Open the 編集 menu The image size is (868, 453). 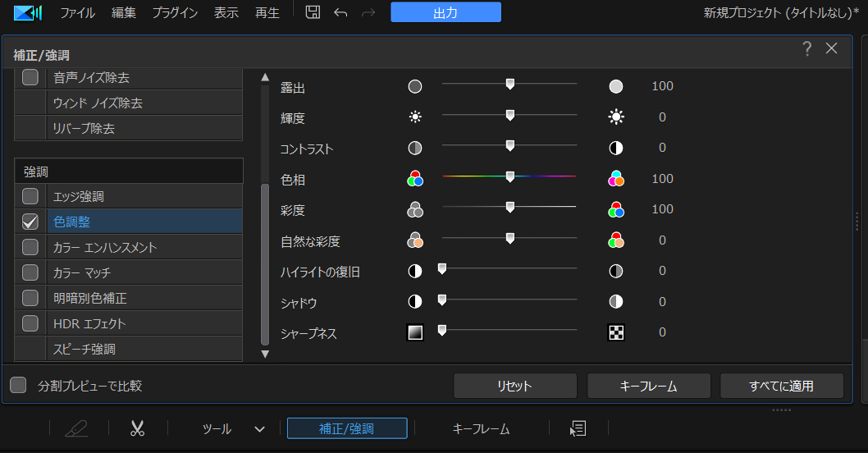(123, 13)
